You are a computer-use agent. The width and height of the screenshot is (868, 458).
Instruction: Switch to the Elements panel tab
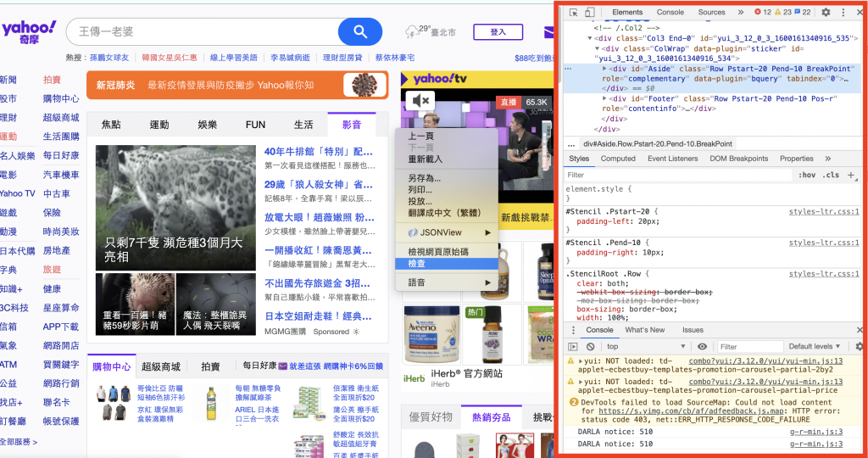tap(627, 12)
